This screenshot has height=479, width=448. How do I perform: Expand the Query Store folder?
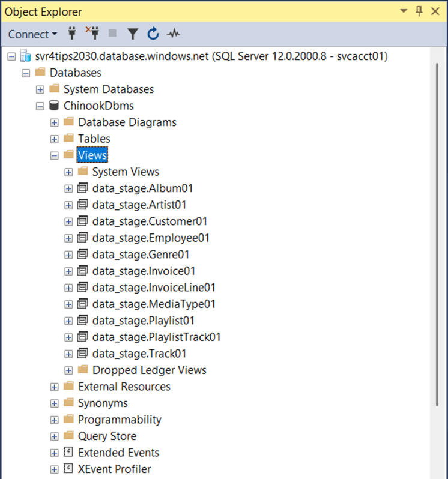coord(55,436)
